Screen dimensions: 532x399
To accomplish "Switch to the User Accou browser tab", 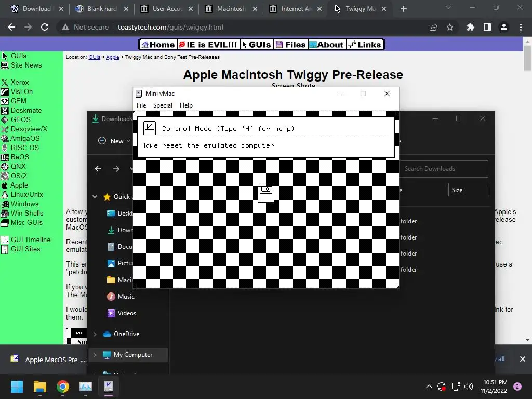I will tap(167, 9).
